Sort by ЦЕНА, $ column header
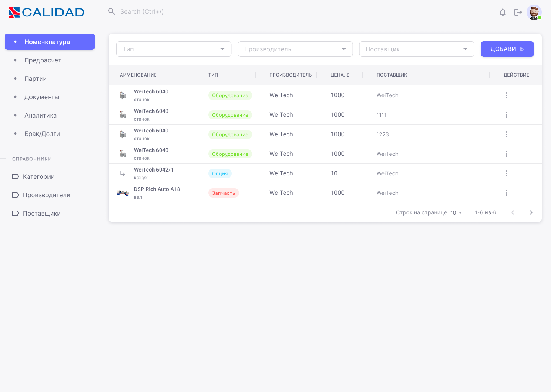 (340, 75)
